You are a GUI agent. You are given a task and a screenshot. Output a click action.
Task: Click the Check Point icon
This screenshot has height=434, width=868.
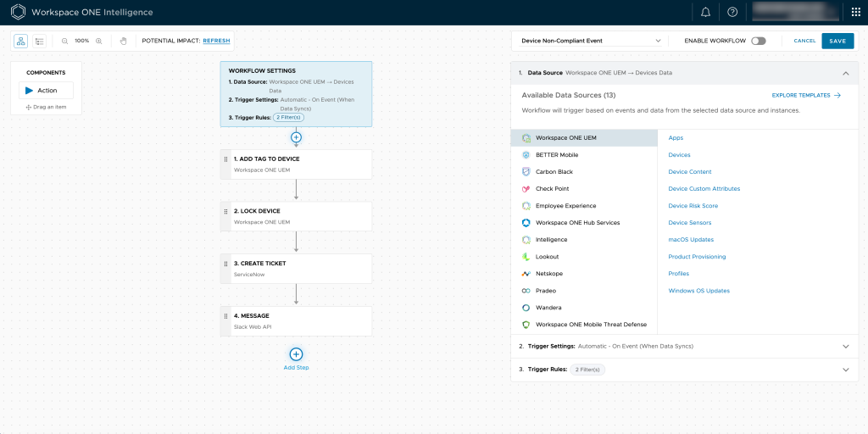(526, 189)
